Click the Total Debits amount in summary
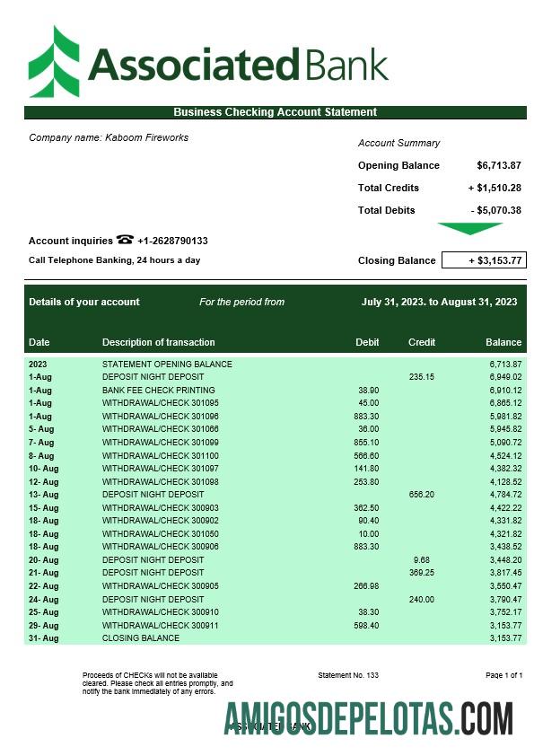The height and width of the screenshot is (756, 534). [496, 210]
